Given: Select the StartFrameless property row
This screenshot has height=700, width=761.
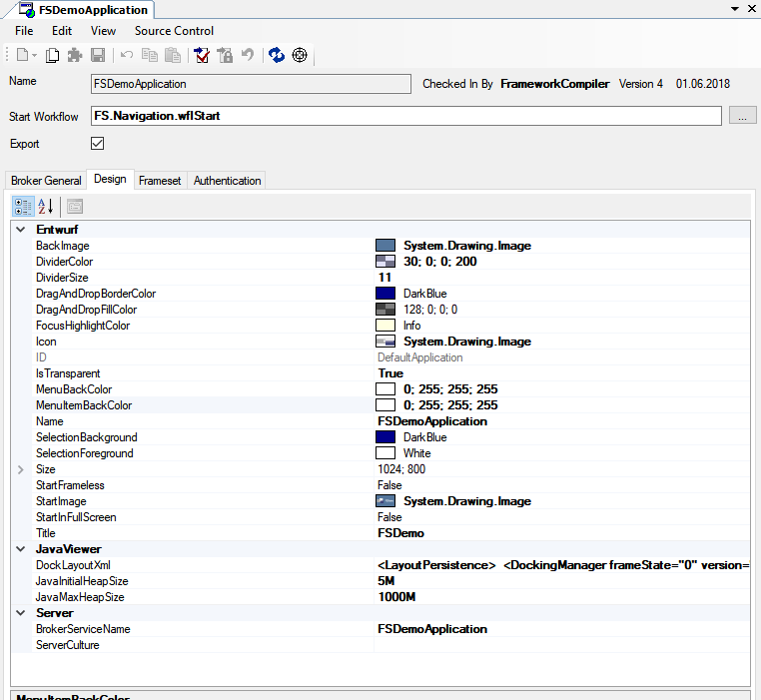Looking at the screenshot, I should 391,485.
